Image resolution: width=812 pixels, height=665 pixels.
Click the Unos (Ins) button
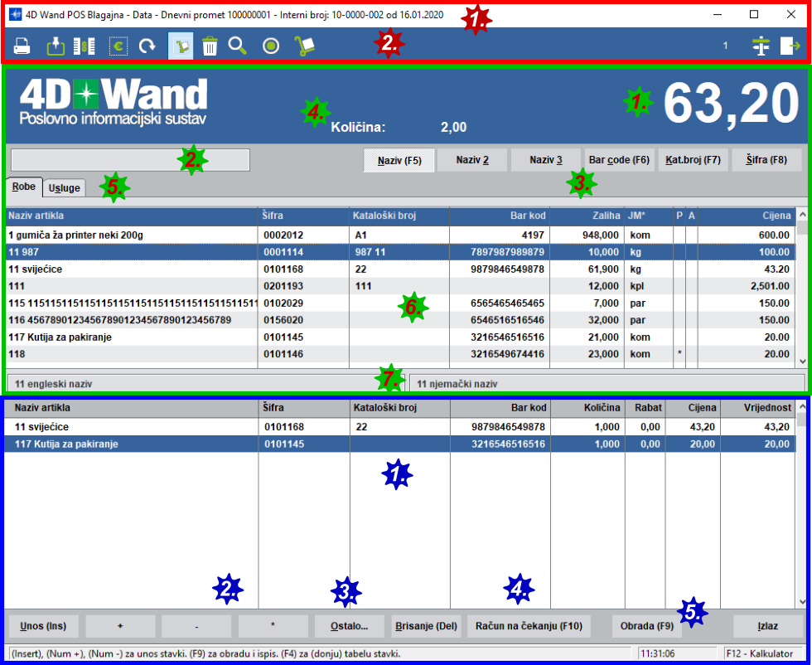tap(43, 626)
